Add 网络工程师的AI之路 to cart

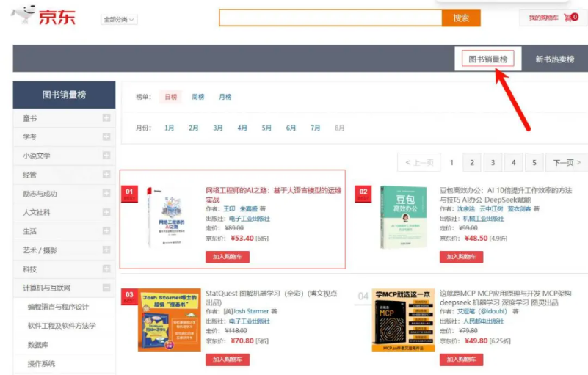[x=228, y=257]
